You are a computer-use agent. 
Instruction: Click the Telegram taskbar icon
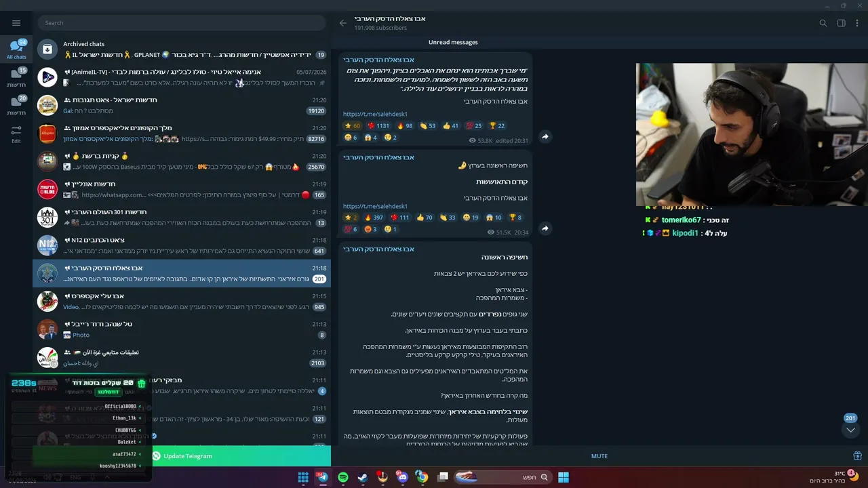pos(323,477)
